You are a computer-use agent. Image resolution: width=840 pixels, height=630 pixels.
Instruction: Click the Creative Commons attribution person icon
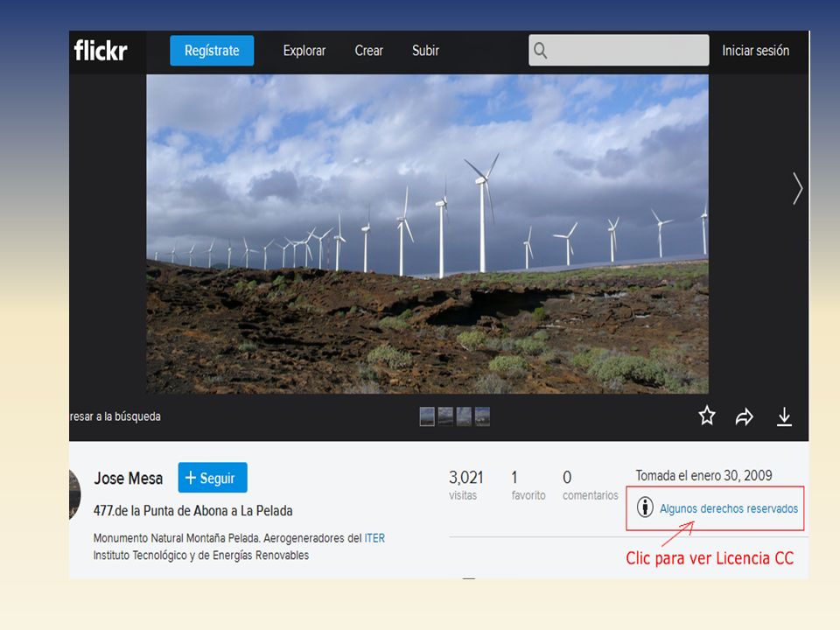[645, 507]
